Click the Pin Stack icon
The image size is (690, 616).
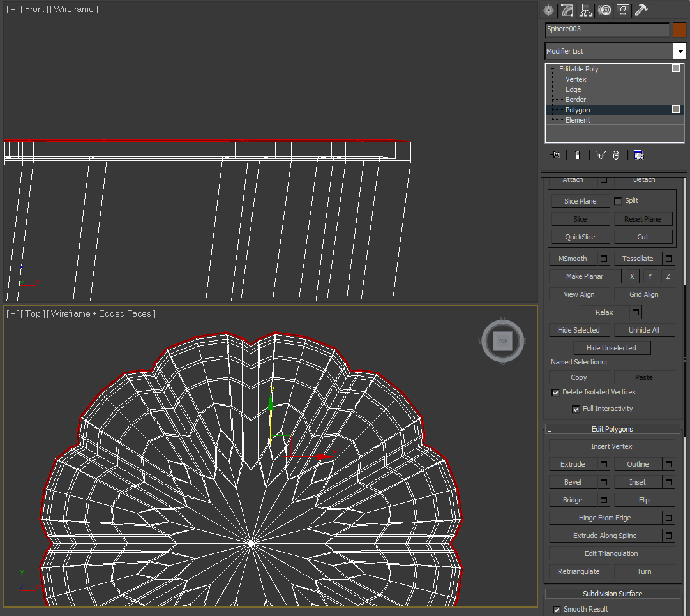coord(555,155)
